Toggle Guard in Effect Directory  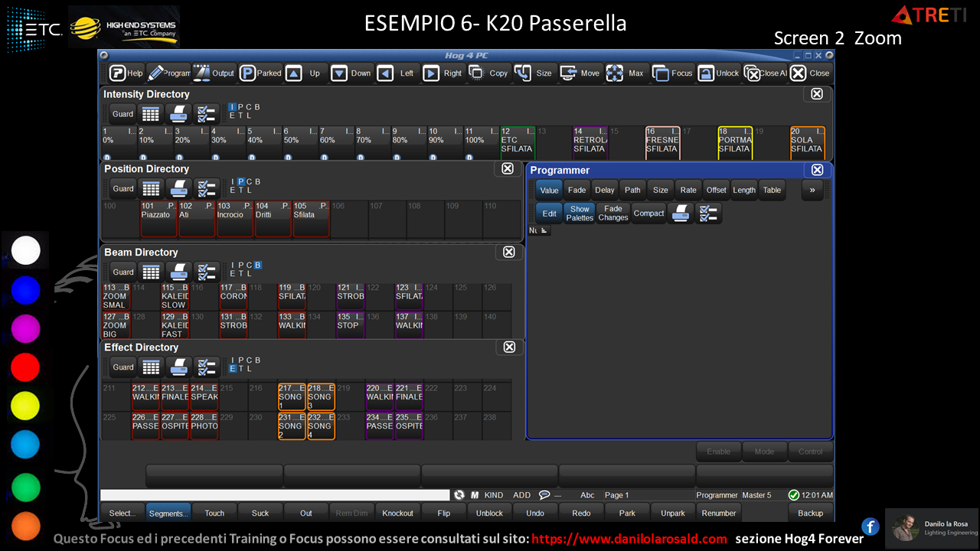pyautogui.click(x=122, y=367)
